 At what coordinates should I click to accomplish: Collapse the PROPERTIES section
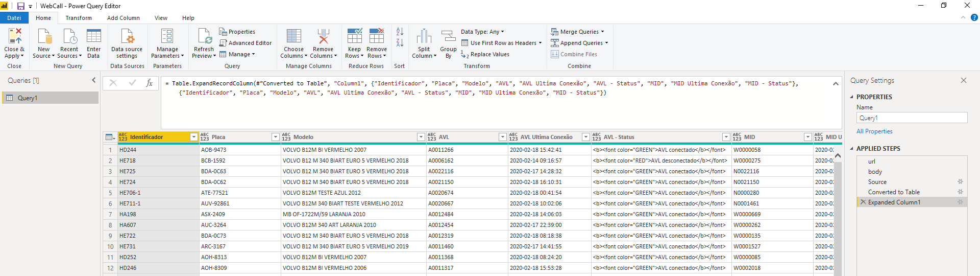[851, 97]
